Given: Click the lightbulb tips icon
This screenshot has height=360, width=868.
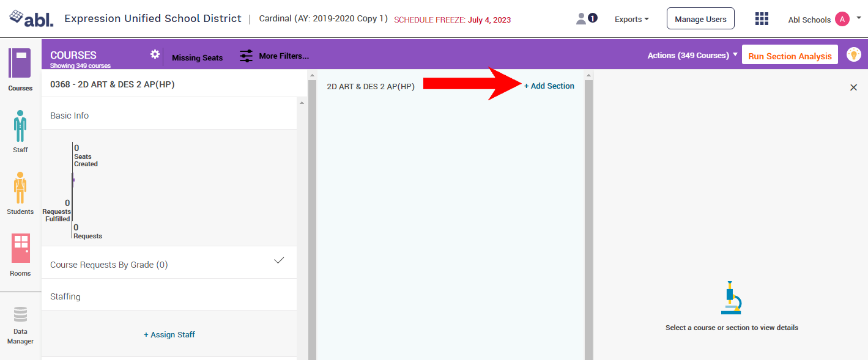Looking at the screenshot, I should 853,54.
